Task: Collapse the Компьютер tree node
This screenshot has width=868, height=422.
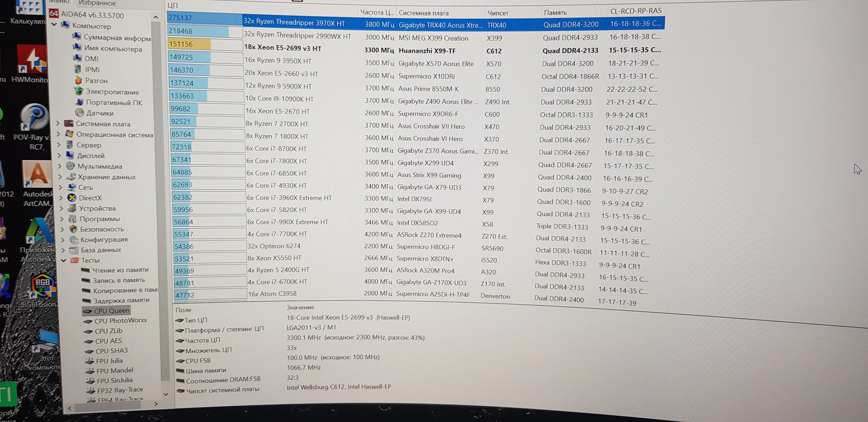Action: tap(54, 25)
